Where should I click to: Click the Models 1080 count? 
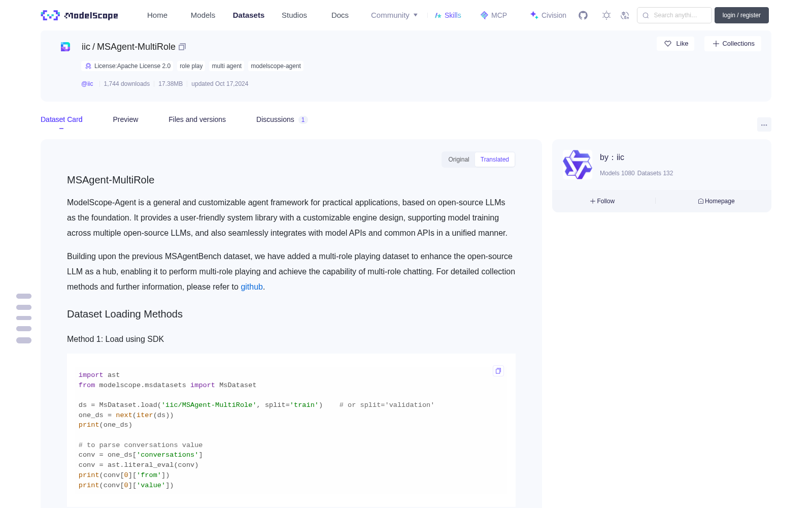[x=617, y=173]
